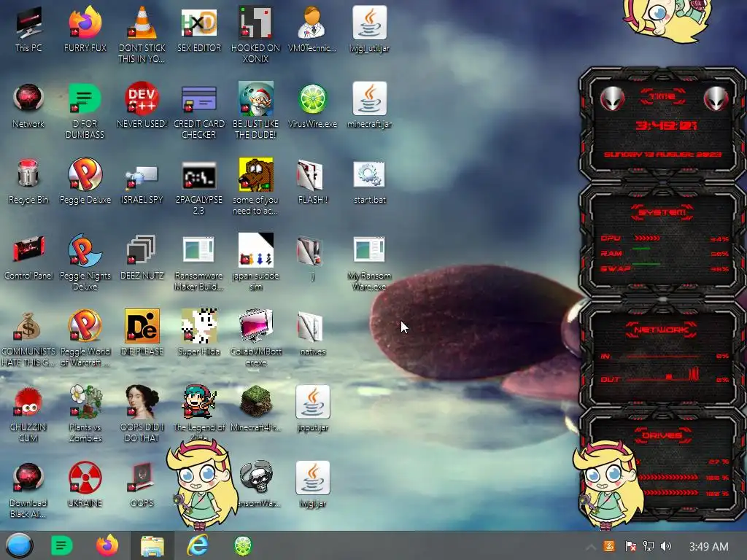This screenshot has height=560, width=747.
Task: Select the CREDIT CARD CHECKER icon
Action: [198, 98]
